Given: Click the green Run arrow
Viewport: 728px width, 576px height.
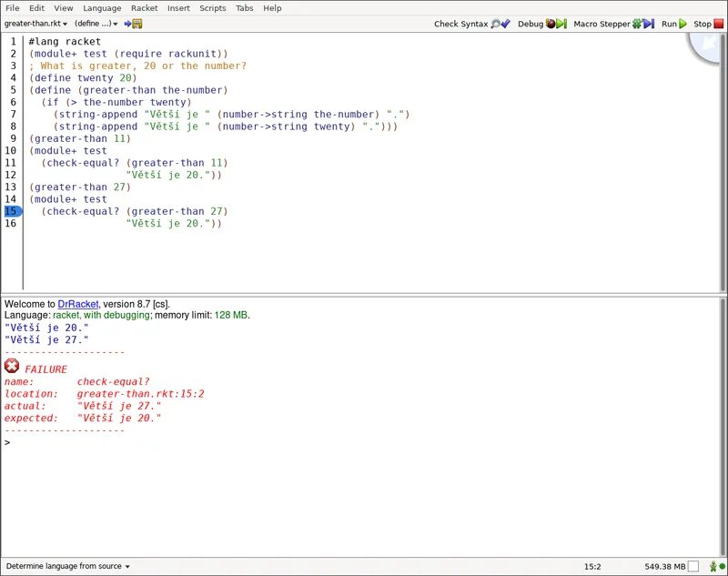Looking at the screenshot, I should 682,24.
